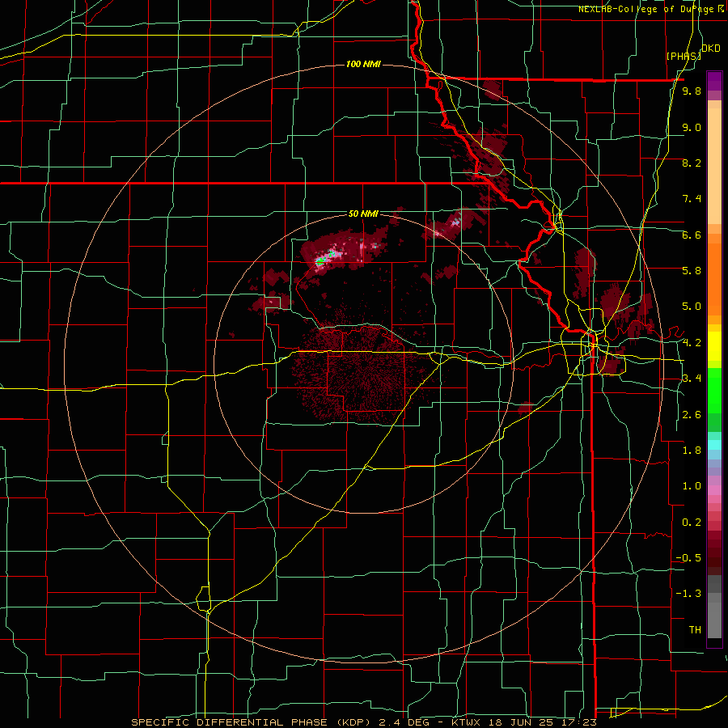Viewport: 728px width, 728px height.
Task: Pick the purple top segment of color scale
Action: [x=714, y=81]
